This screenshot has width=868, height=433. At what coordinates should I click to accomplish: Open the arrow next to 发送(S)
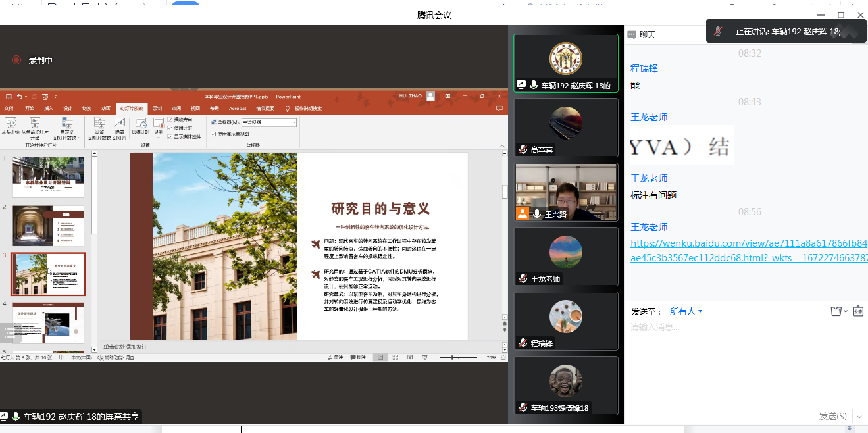(x=859, y=416)
